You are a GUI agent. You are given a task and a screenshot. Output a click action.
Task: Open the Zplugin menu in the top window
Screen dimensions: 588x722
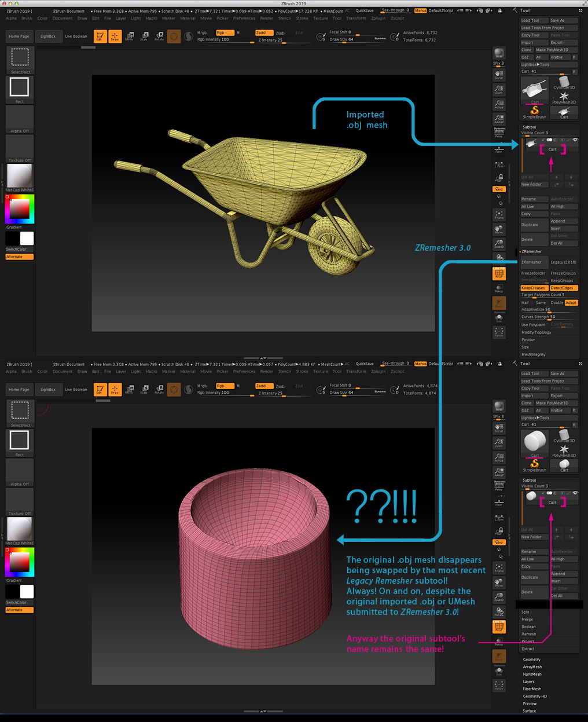pyautogui.click(x=378, y=19)
